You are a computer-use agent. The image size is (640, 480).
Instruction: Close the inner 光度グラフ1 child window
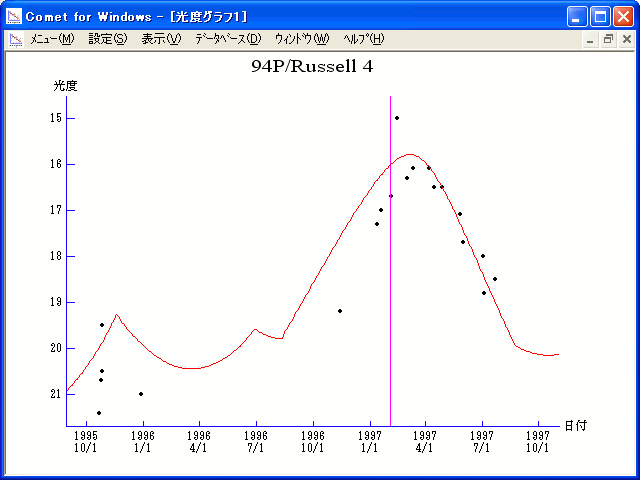pos(627,40)
